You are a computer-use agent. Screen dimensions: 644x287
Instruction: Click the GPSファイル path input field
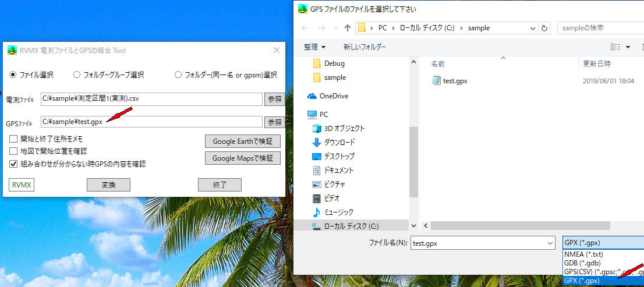pyautogui.click(x=151, y=122)
